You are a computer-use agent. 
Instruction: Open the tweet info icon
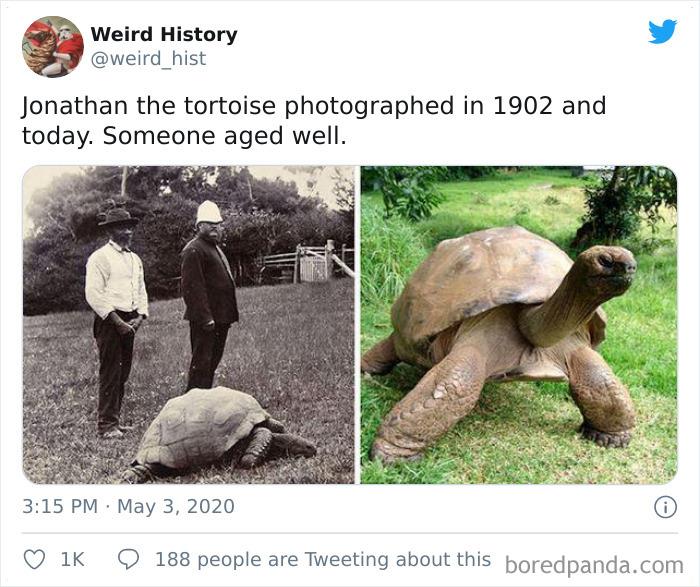point(664,507)
